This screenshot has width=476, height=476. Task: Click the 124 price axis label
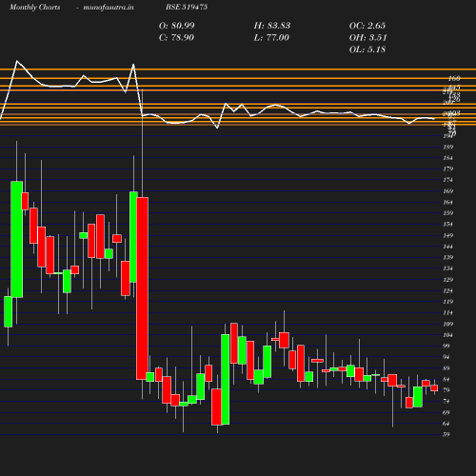[x=448, y=290]
